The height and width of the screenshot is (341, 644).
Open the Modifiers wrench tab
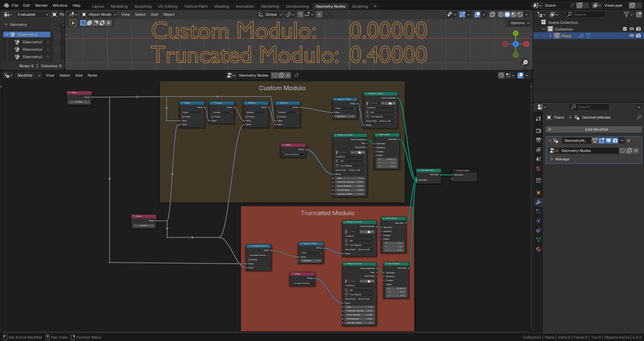pyautogui.click(x=538, y=202)
